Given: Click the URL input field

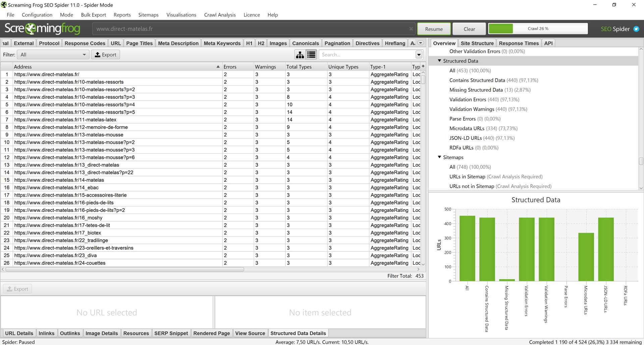Looking at the screenshot, I should (x=254, y=29).
